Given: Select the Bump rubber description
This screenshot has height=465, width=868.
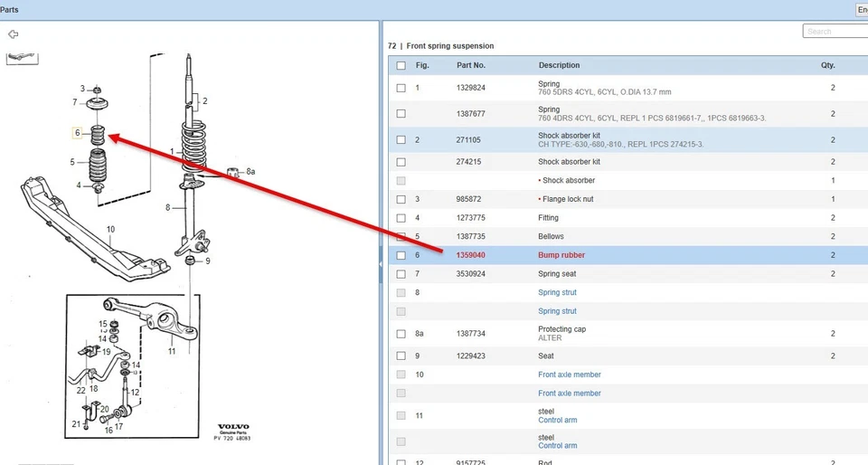Looking at the screenshot, I should [x=561, y=255].
